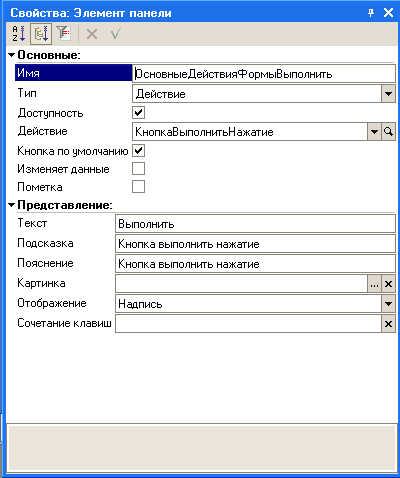Uncheck the Доступность checkbox
Viewport: 400px width, 478px height.
[x=138, y=112]
